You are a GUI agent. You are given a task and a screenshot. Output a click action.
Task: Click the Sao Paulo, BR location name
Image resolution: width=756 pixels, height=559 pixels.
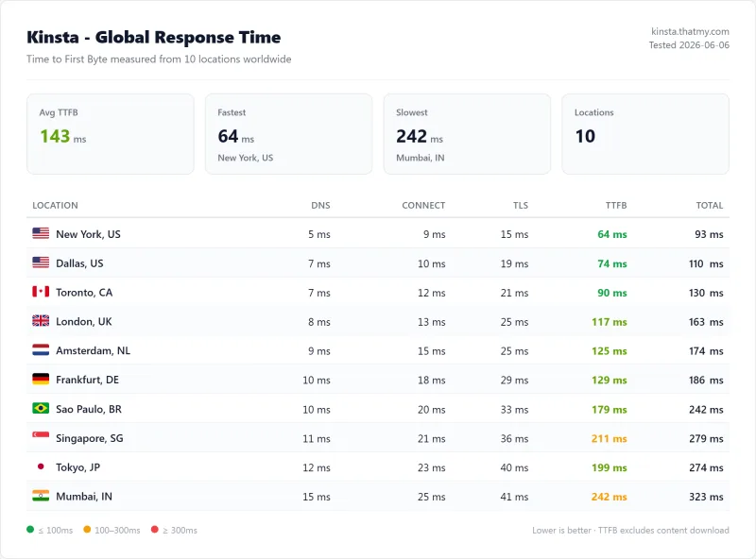click(89, 409)
